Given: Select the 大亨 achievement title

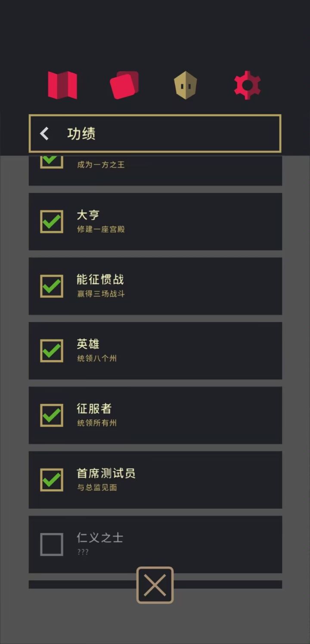Looking at the screenshot, I should coord(88,215).
